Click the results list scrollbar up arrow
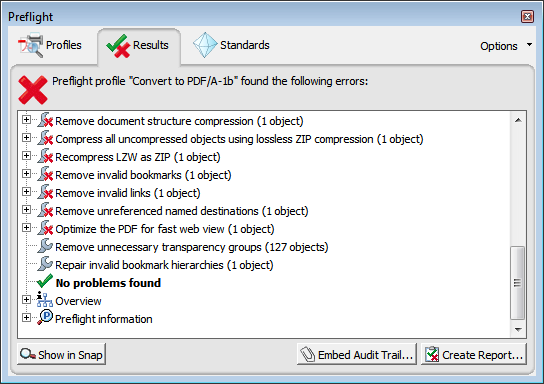The image size is (544, 384). coord(518,120)
